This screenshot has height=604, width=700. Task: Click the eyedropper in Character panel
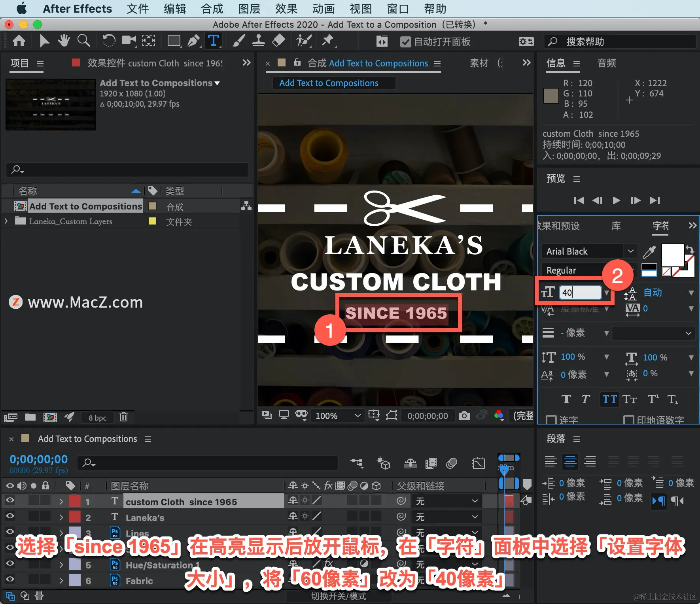pyautogui.click(x=649, y=252)
